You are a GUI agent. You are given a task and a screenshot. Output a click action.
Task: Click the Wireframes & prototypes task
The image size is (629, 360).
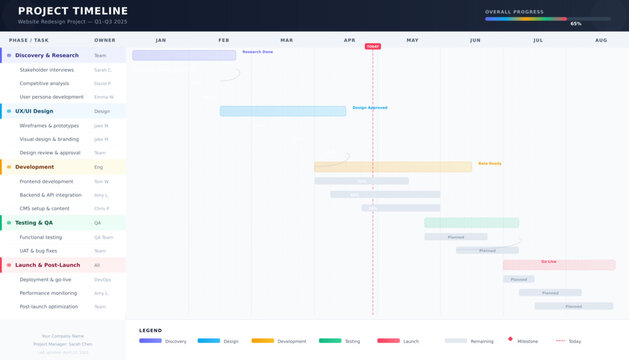click(x=49, y=126)
